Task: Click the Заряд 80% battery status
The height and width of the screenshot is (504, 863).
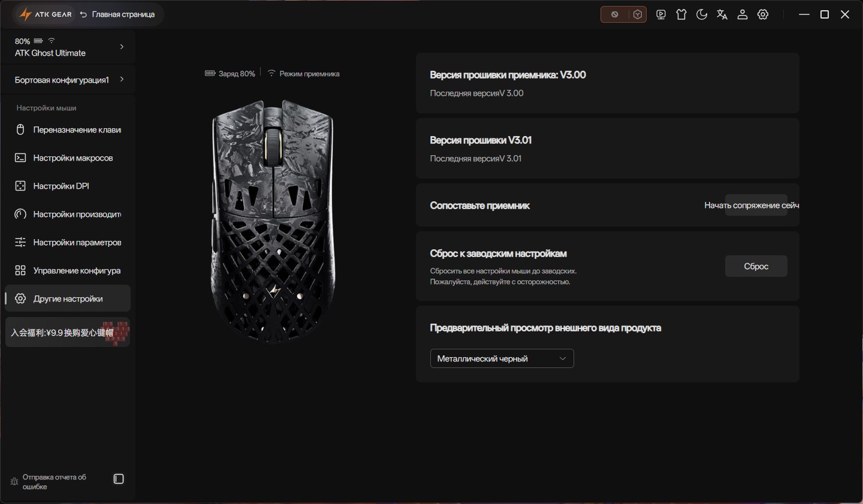Action: tap(230, 74)
